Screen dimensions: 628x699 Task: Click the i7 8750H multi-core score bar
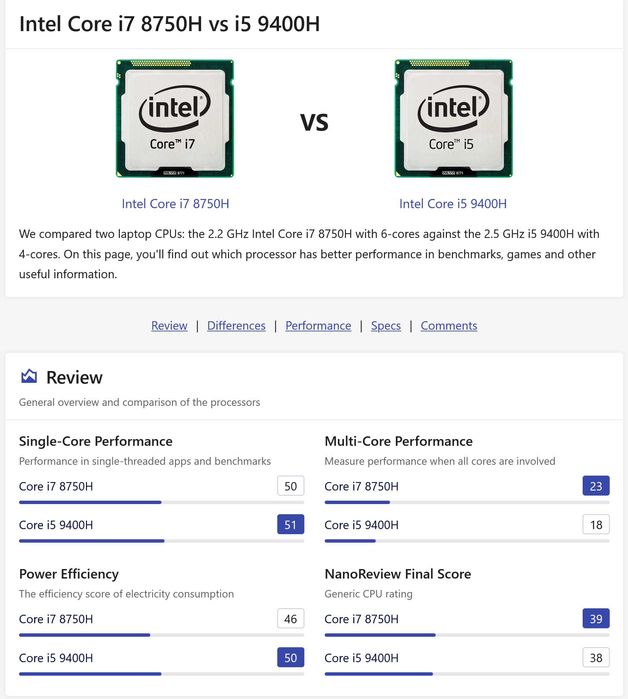click(x=467, y=502)
